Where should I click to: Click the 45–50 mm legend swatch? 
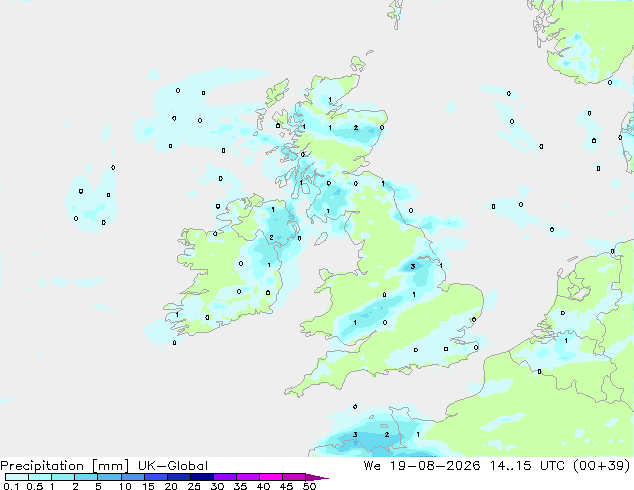[x=294, y=477]
